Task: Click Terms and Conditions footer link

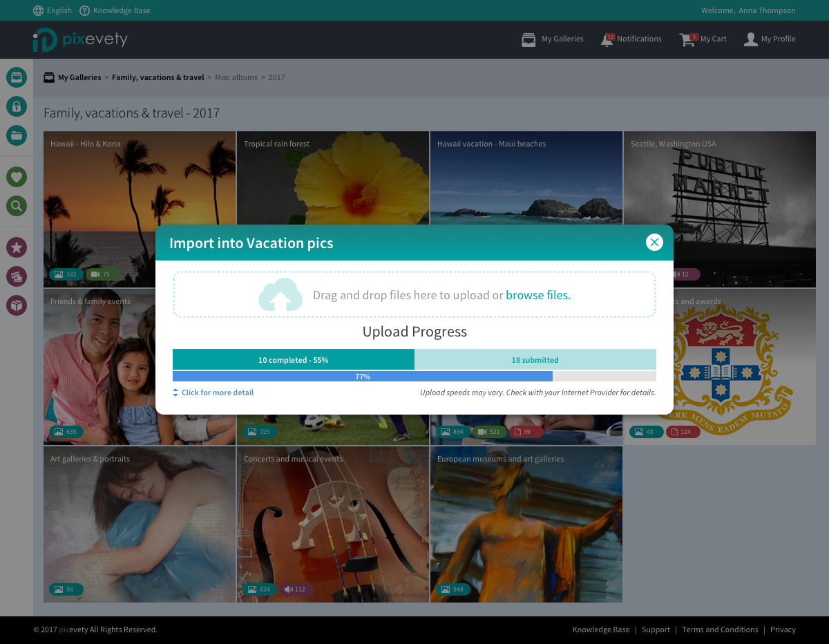Action: pyautogui.click(x=720, y=629)
